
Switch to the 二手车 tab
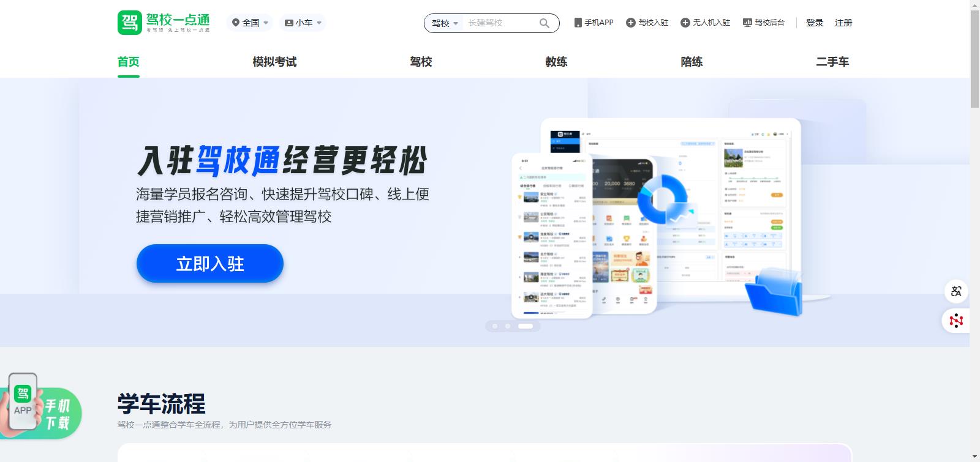coord(832,62)
